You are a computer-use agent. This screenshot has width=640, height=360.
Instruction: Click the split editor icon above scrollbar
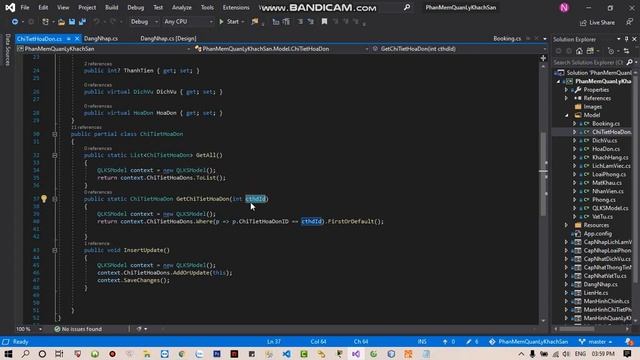click(543, 58)
